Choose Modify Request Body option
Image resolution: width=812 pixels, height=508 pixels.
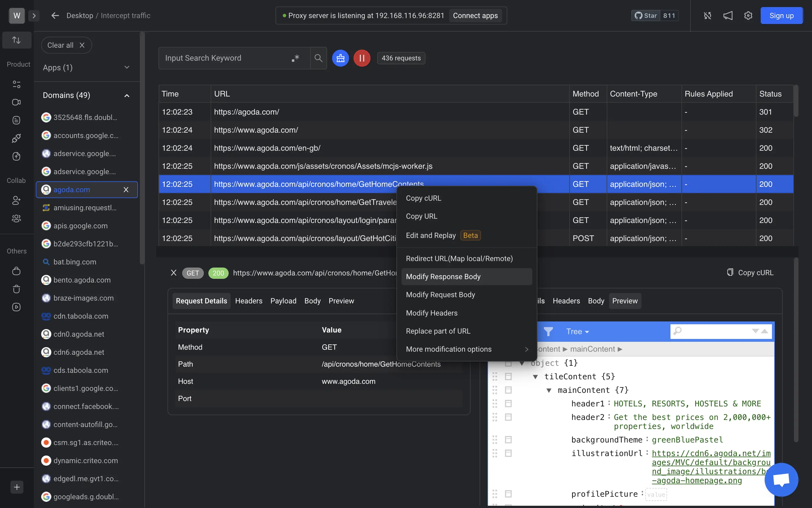tap(467, 295)
